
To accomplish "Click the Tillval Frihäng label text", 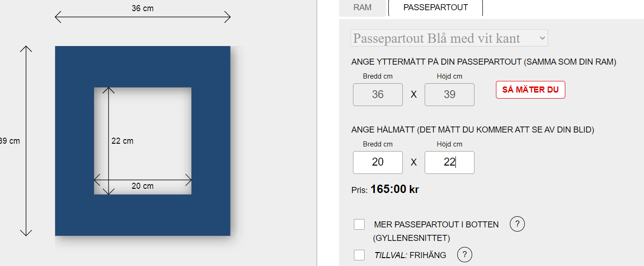I will pyautogui.click(x=410, y=255).
